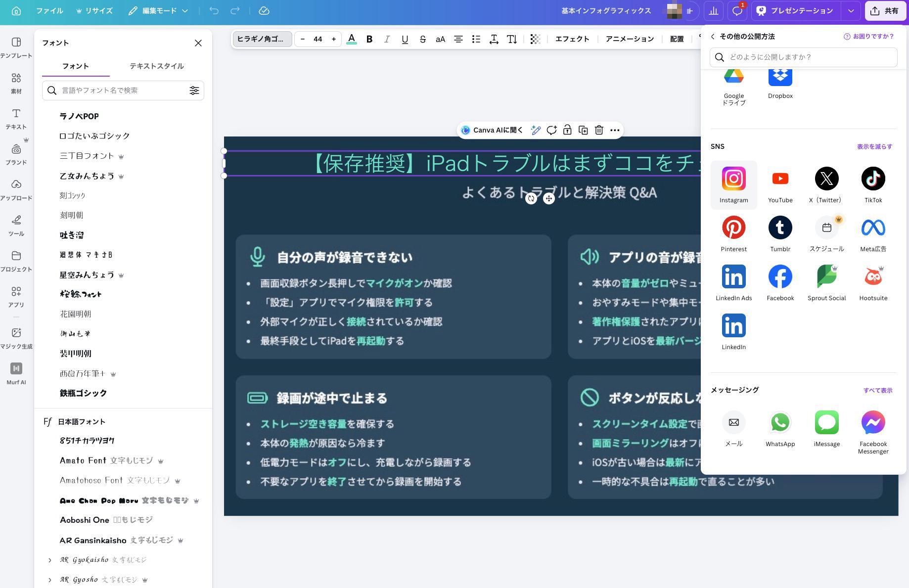Click the 表示を減らす link in SNS section
The height and width of the screenshot is (588, 909).
pyautogui.click(x=874, y=146)
